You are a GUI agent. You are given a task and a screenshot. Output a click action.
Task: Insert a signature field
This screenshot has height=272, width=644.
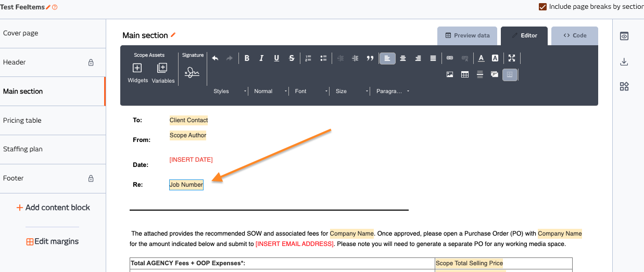[x=192, y=72]
